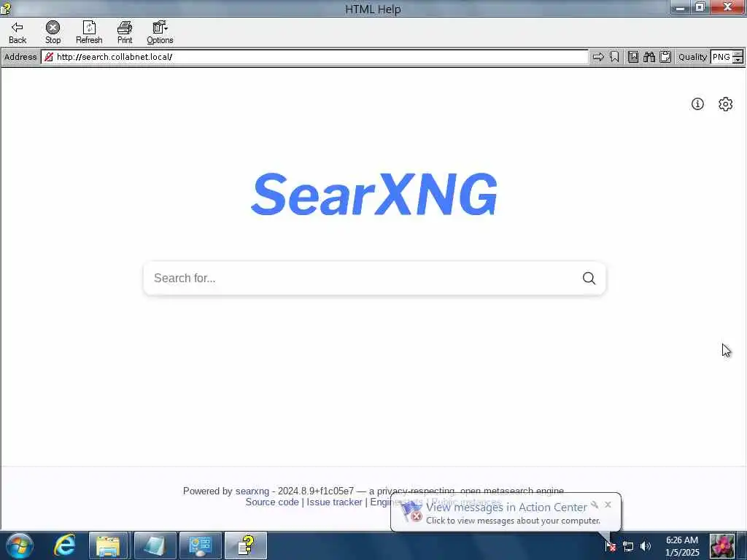Screen dimensions: 747x560
Task: Launch Internet Explorer from taskbar
Action: (x=64, y=545)
